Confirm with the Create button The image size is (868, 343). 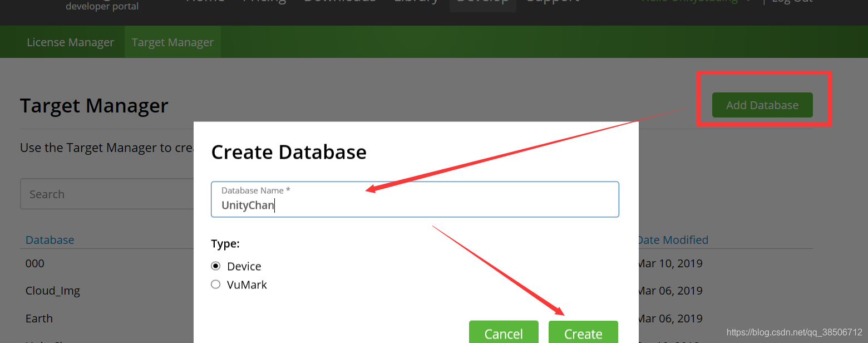point(583,332)
